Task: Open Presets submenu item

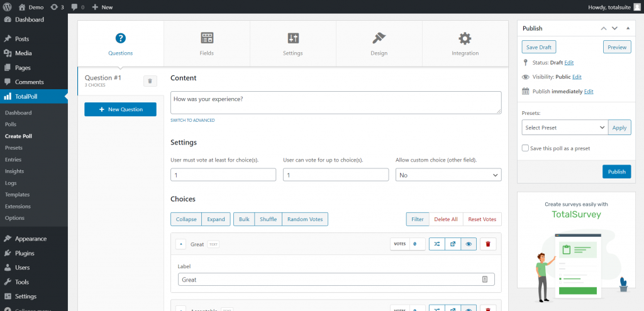Action: pos(14,148)
